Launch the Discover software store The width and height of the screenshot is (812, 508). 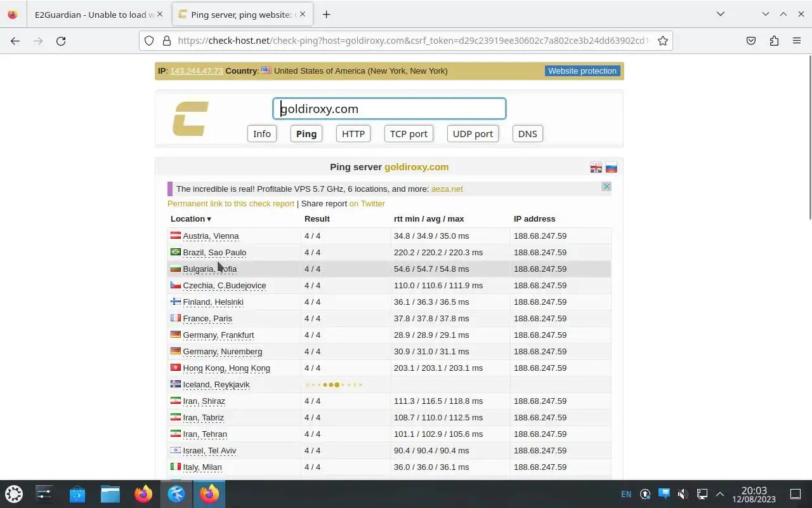pos(77,493)
